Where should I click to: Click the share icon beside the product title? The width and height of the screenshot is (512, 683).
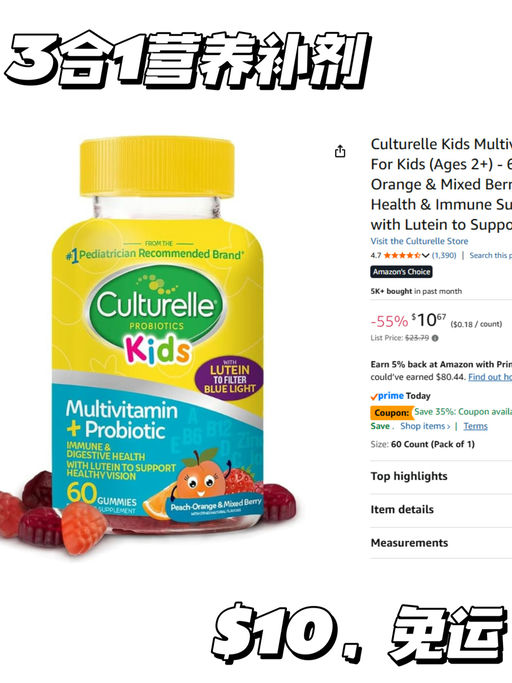340,151
